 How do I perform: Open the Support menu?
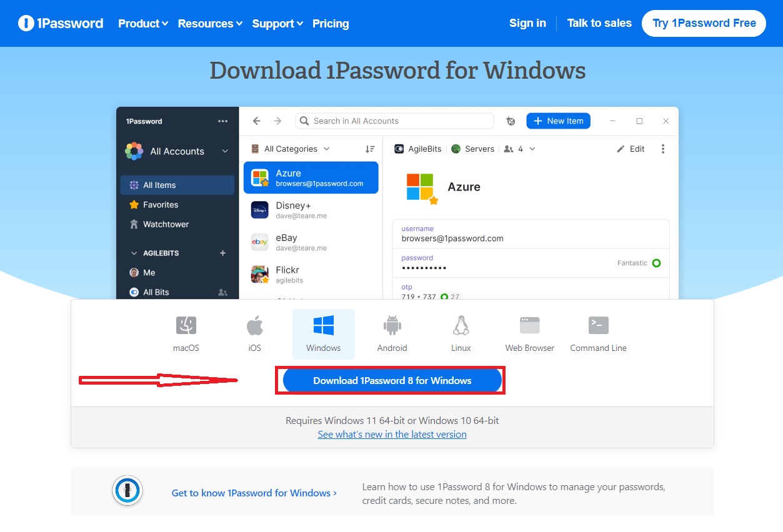(x=277, y=24)
